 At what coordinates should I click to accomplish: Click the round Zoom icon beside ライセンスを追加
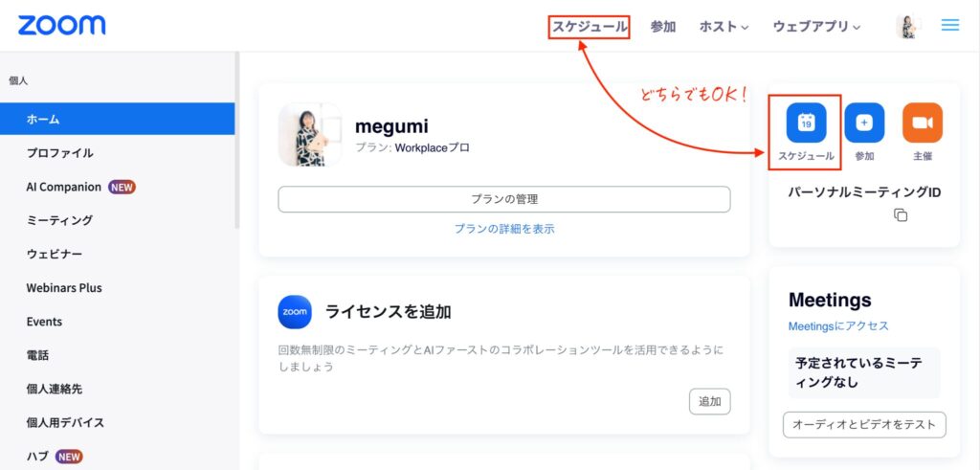coord(295,311)
